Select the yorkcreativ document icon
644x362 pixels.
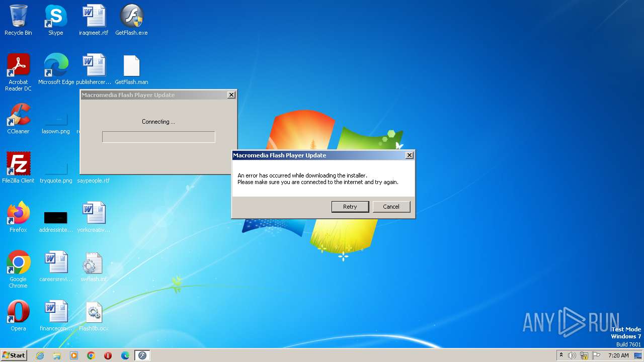click(x=94, y=217)
